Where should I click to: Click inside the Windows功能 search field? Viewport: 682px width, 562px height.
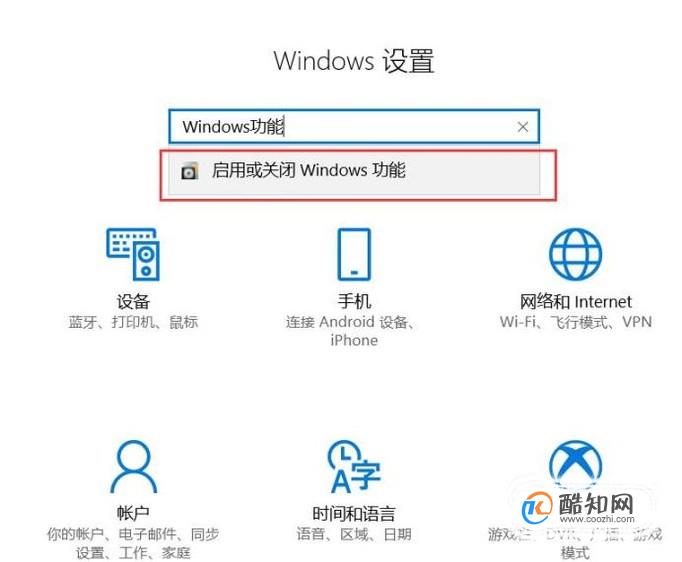pos(354,127)
